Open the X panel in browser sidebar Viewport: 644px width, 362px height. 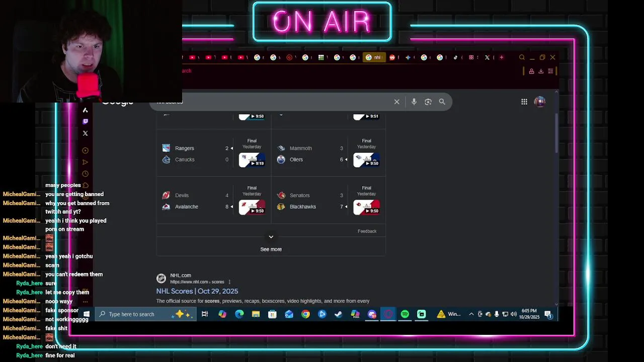point(85,133)
